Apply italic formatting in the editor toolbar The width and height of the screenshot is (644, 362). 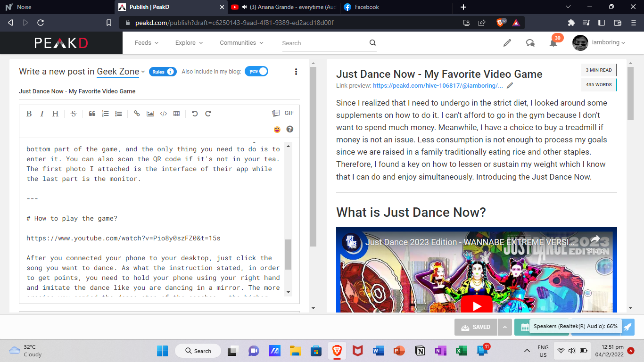click(x=42, y=114)
